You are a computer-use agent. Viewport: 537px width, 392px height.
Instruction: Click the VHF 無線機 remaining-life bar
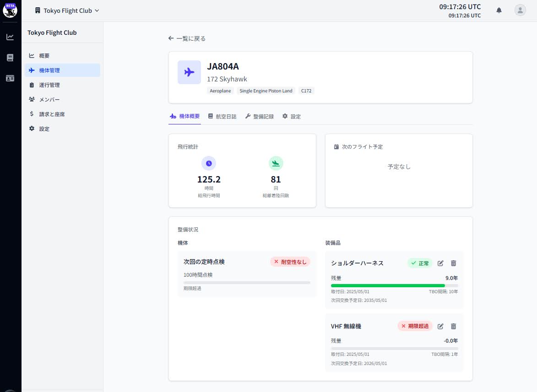click(x=394, y=349)
